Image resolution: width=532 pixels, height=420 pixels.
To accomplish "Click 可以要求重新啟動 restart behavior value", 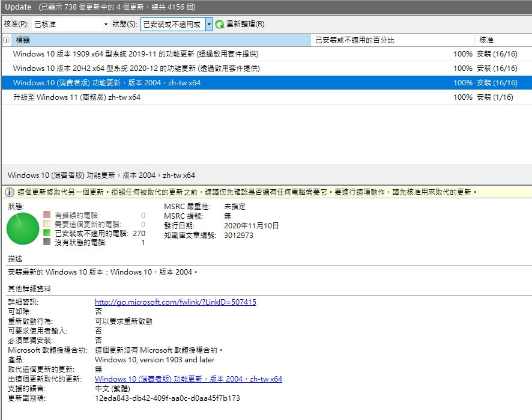I will [x=124, y=321].
